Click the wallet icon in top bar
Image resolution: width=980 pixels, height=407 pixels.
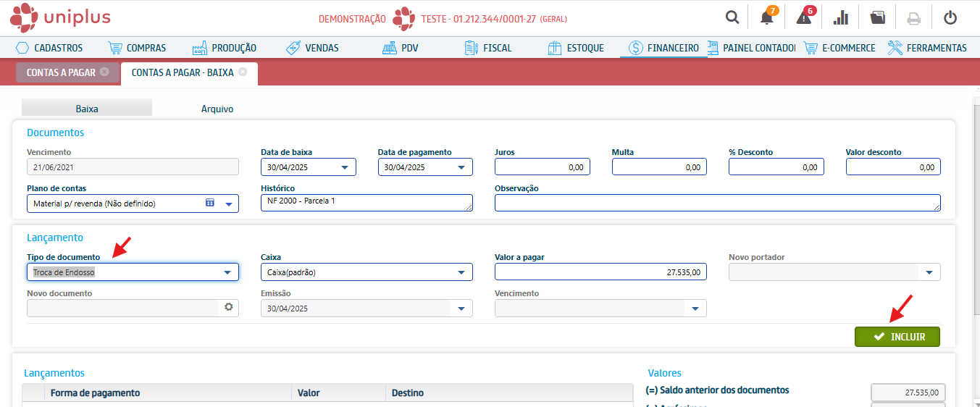click(878, 18)
